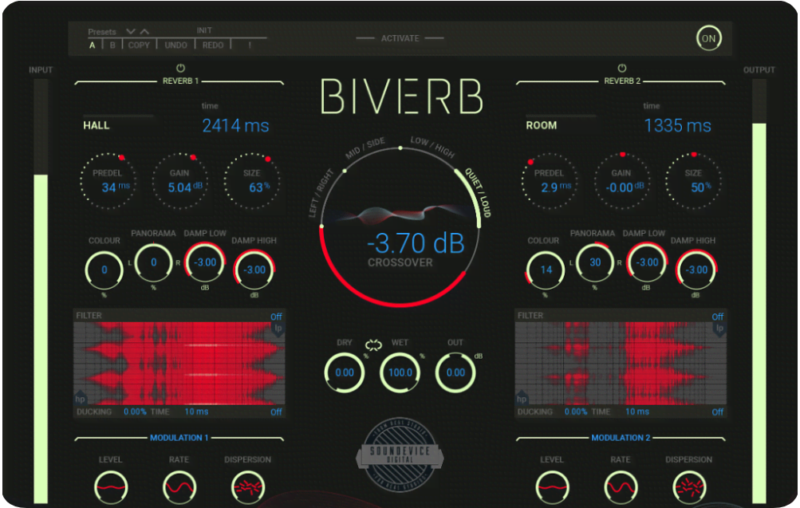Click Reverb 2 PANORAMA knob value 30

coord(595,263)
